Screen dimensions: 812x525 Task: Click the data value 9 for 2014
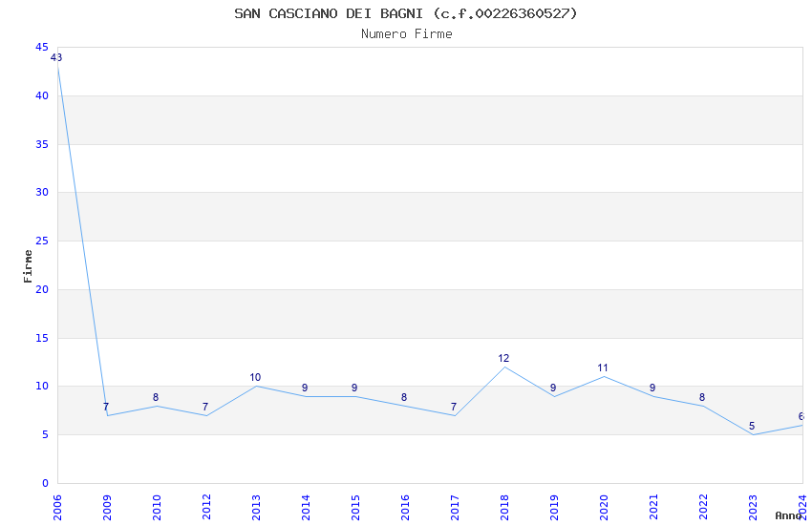tap(305, 388)
